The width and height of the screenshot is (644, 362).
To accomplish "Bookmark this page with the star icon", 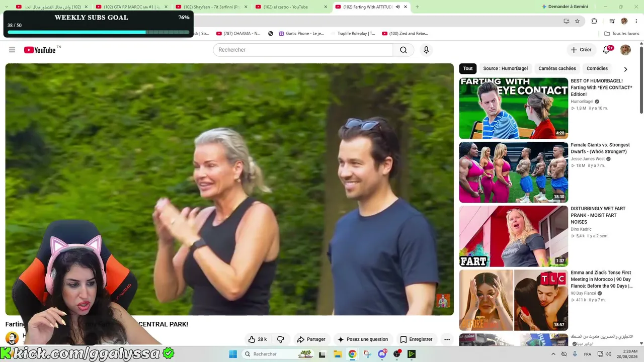I will pos(577,21).
